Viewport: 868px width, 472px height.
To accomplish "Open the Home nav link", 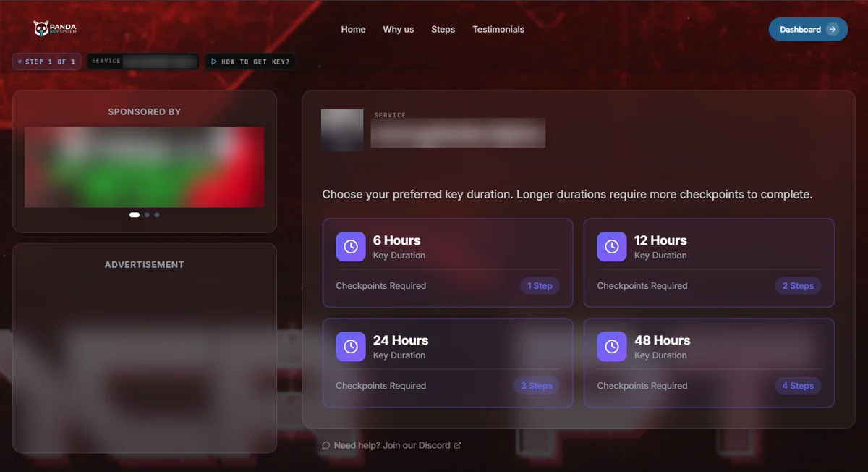I will coord(353,30).
